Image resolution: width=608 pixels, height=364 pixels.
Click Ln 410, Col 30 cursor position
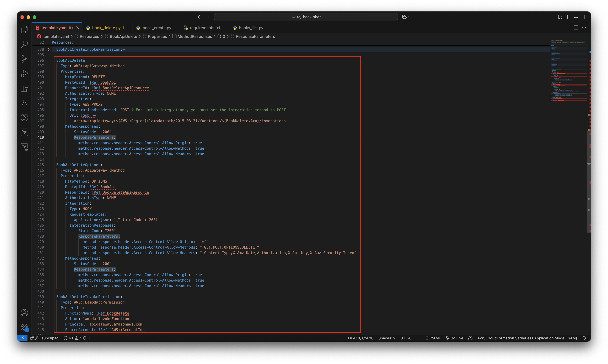pos(360,338)
